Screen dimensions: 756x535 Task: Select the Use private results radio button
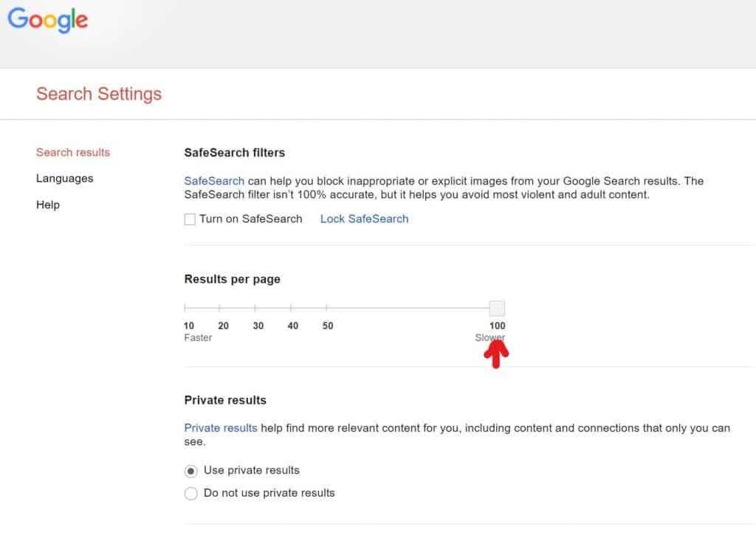(191, 471)
